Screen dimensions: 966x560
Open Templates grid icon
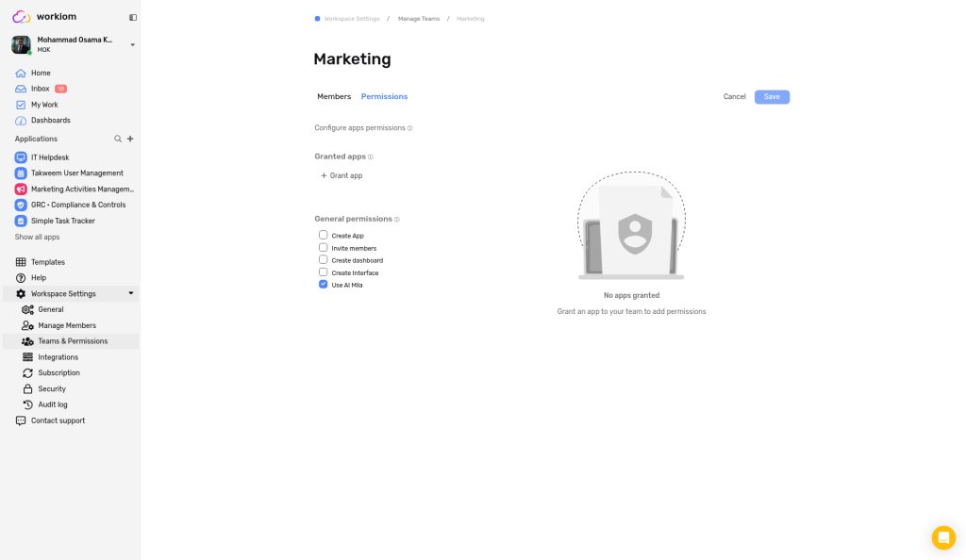21,262
